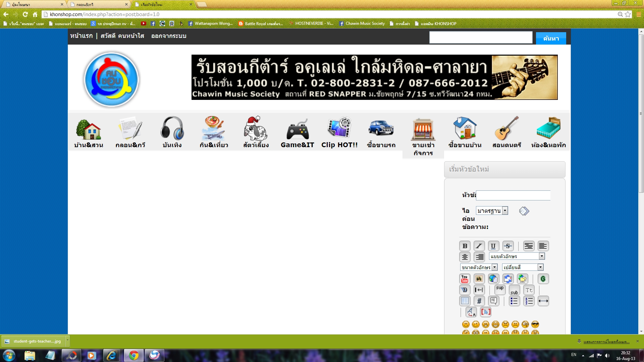Open the เปลี่ยนสี color dropdown
Viewport: 644px width, 362px height.
tap(522, 267)
